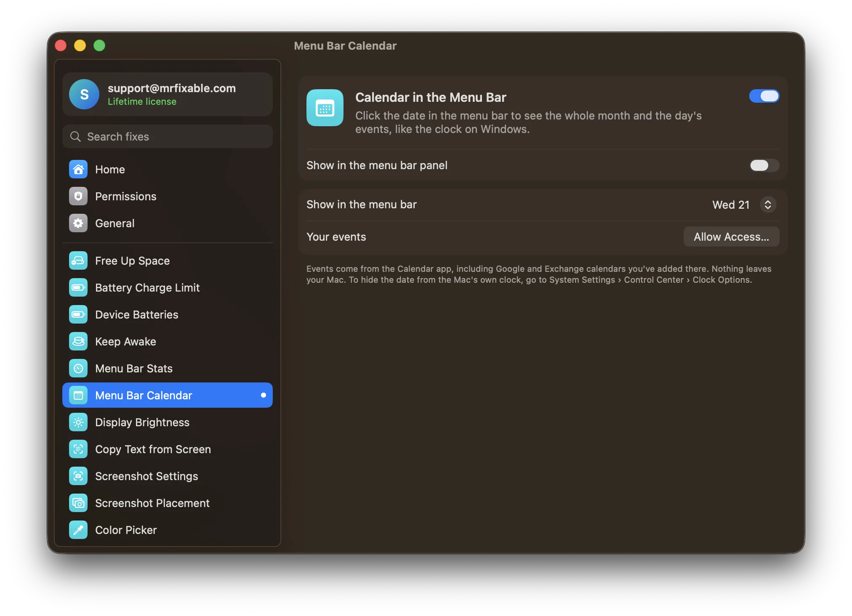Click the large calendar icon in the header

coord(325,108)
